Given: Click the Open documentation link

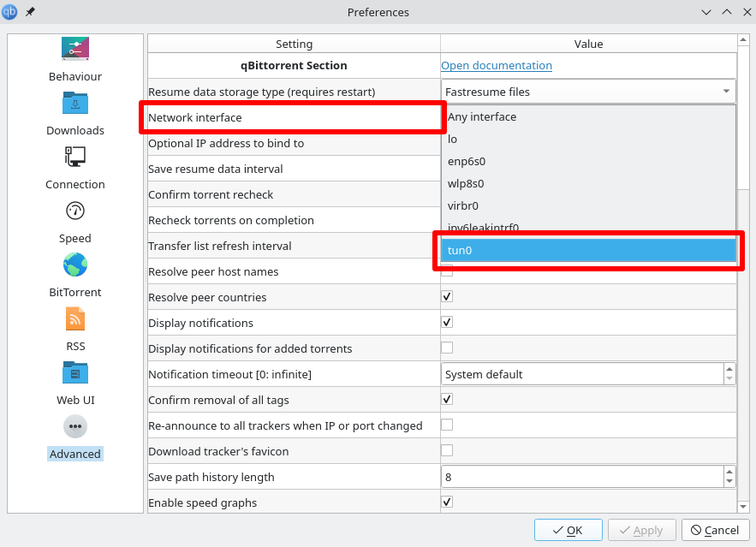Looking at the screenshot, I should pos(497,66).
